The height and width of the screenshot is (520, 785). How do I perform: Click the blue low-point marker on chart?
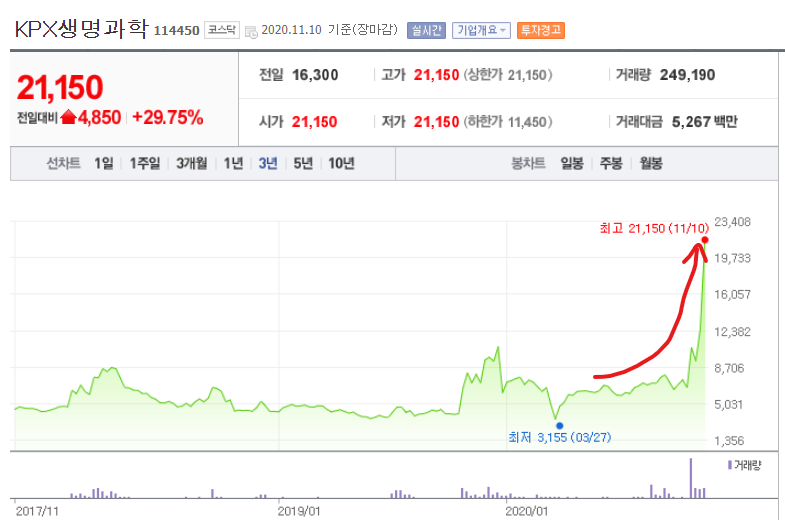point(560,426)
